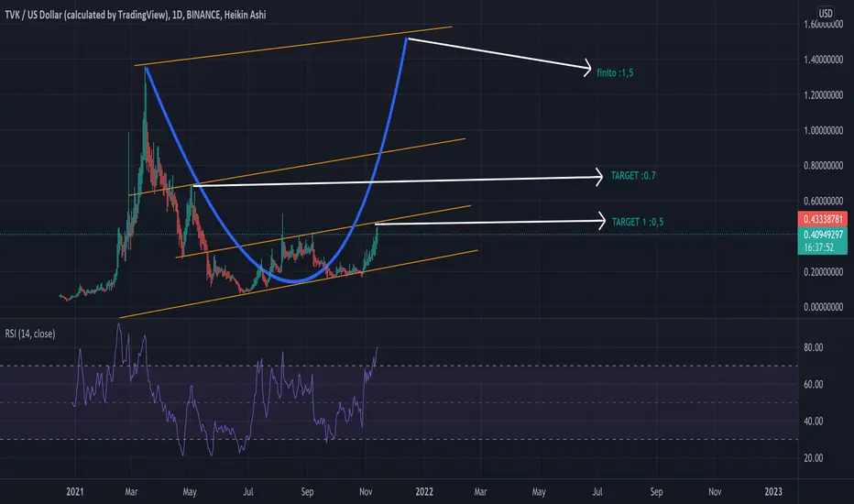Click the first Nov label on time axis
The width and height of the screenshot is (854, 504).
(x=366, y=491)
